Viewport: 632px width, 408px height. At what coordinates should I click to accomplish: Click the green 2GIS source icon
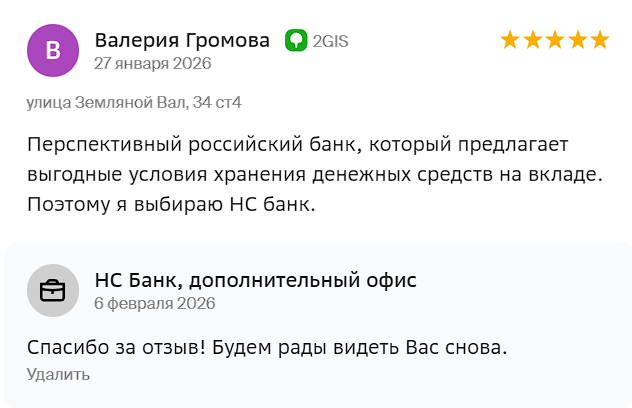tap(296, 41)
